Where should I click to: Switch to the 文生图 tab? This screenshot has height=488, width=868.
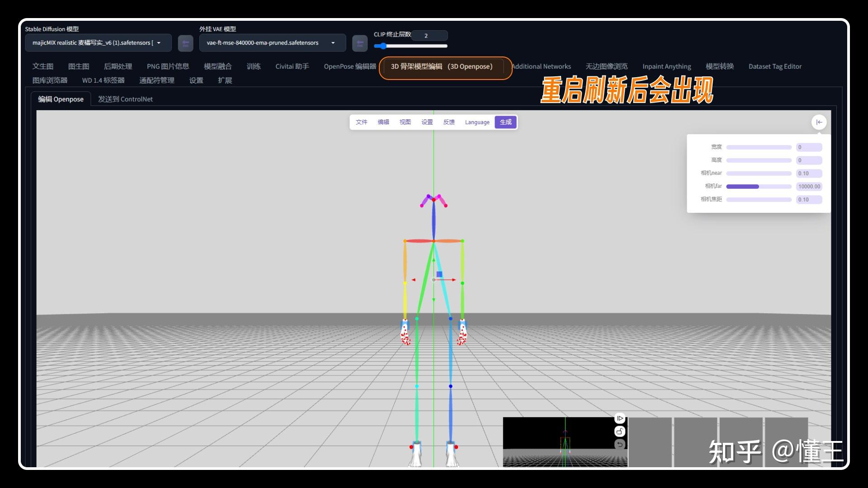(42, 66)
